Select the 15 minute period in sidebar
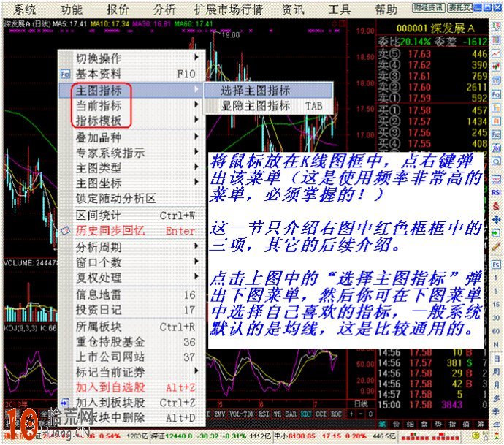The width and height of the screenshot is (504, 445). click(496, 304)
